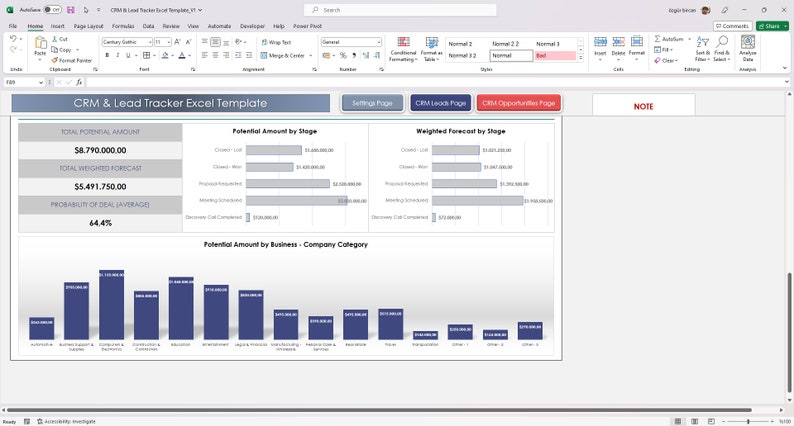Apply the Bad cell style
Screen dimensions: 794x426
pos(555,56)
